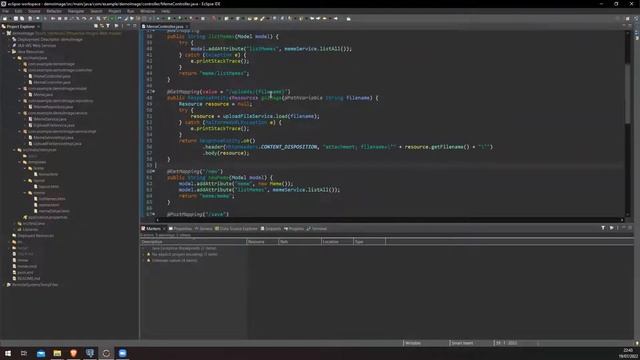Viewport: 640px width, 360px height.
Task: Expand the Libraries node
Action: [14, 229]
